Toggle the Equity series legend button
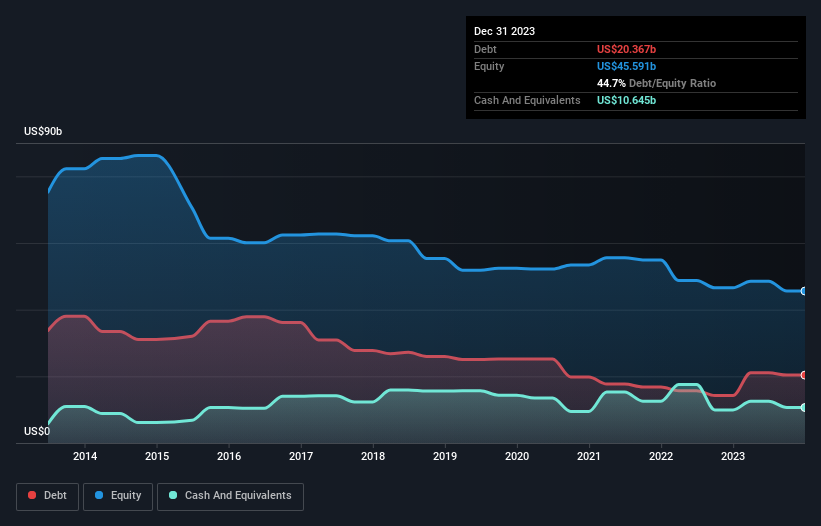The width and height of the screenshot is (821, 526). [118, 496]
